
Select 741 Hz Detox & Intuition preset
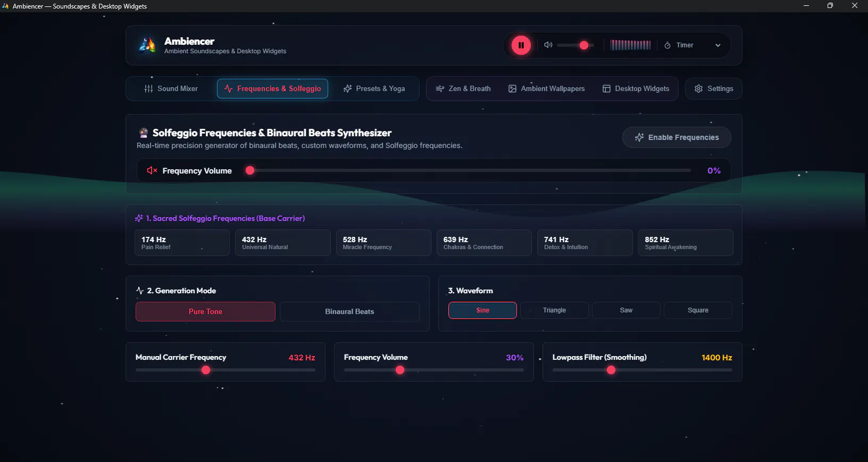point(585,243)
